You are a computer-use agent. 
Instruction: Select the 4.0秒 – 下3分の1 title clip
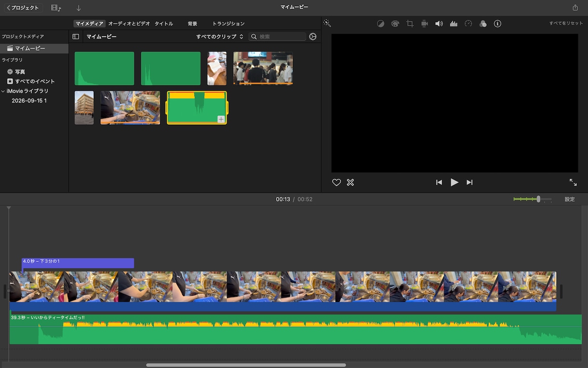coord(78,263)
